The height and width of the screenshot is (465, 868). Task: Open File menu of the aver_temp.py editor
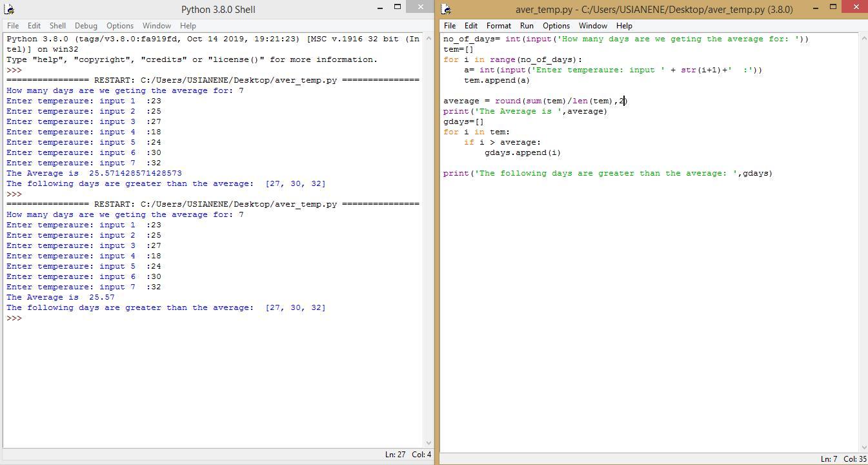[450, 26]
